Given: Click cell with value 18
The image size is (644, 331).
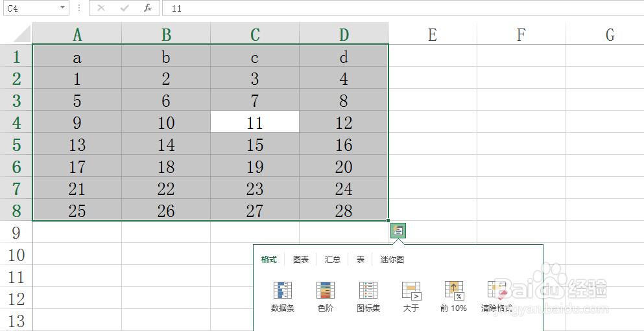Looking at the screenshot, I should (166, 166).
